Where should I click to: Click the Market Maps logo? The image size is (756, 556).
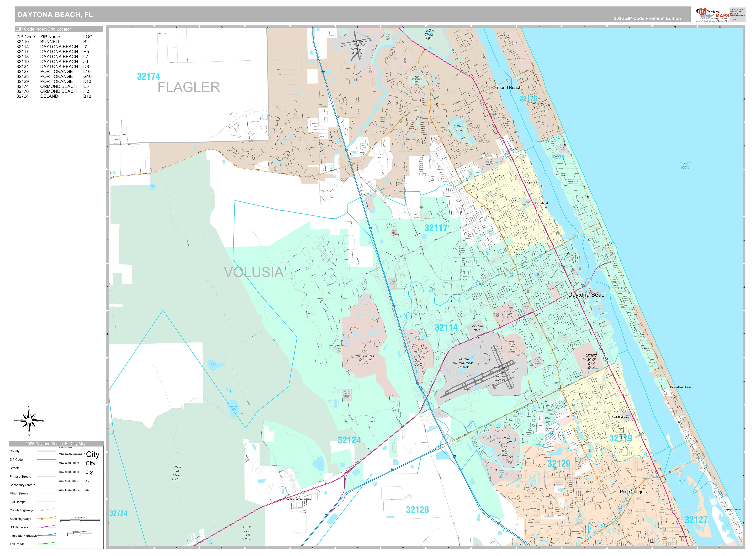712,15
